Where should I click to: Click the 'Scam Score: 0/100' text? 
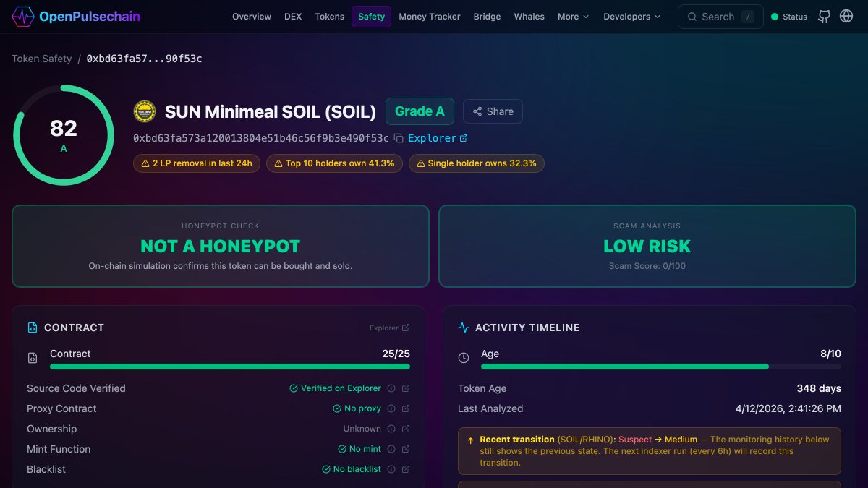pos(647,266)
